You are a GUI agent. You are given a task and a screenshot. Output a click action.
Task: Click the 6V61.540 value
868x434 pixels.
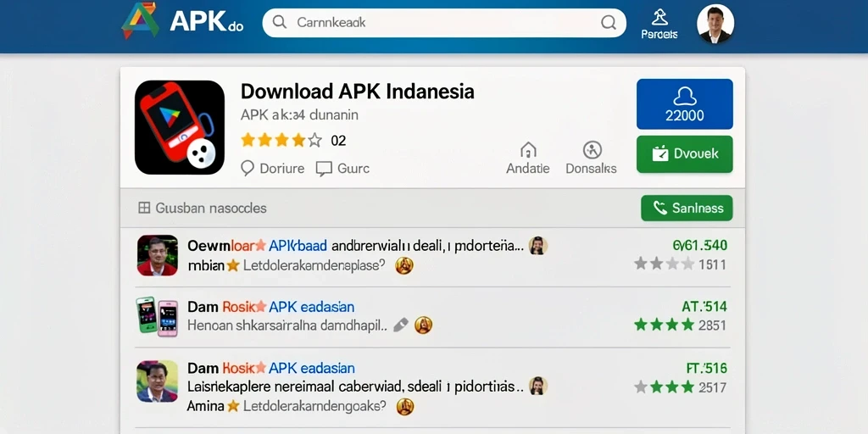[x=699, y=245]
